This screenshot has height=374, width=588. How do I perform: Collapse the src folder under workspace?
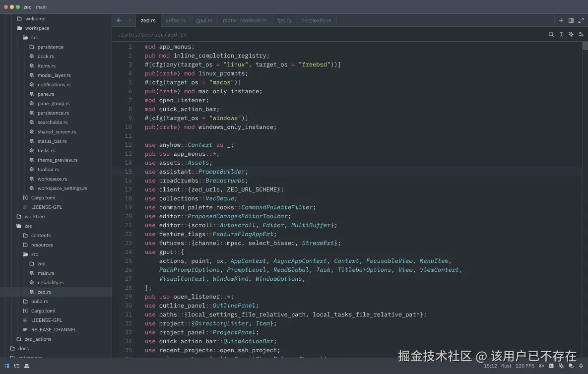point(56,38)
